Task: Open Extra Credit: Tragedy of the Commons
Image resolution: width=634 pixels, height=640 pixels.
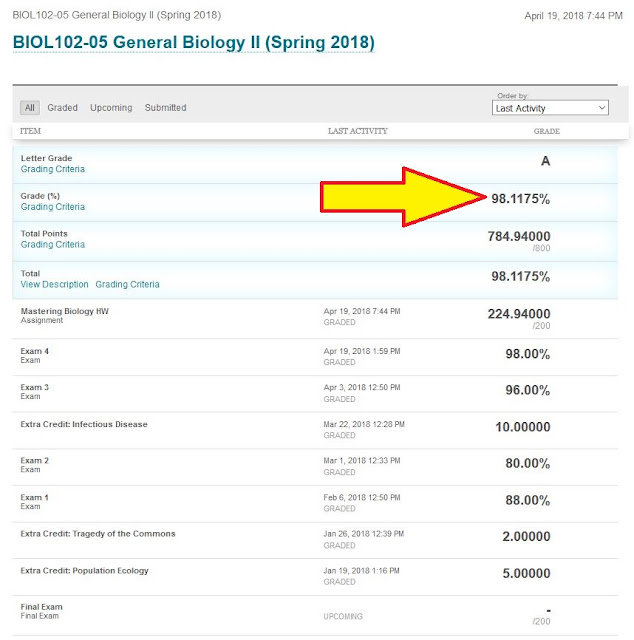Action: (x=98, y=534)
